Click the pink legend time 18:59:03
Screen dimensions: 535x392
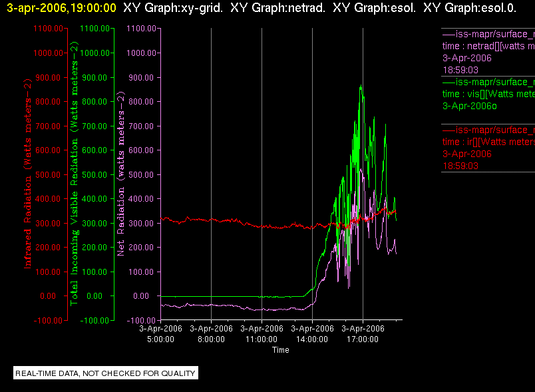[x=460, y=70]
